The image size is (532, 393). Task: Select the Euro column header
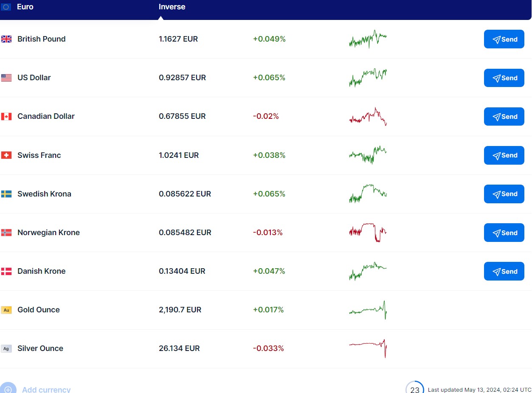[x=25, y=7]
